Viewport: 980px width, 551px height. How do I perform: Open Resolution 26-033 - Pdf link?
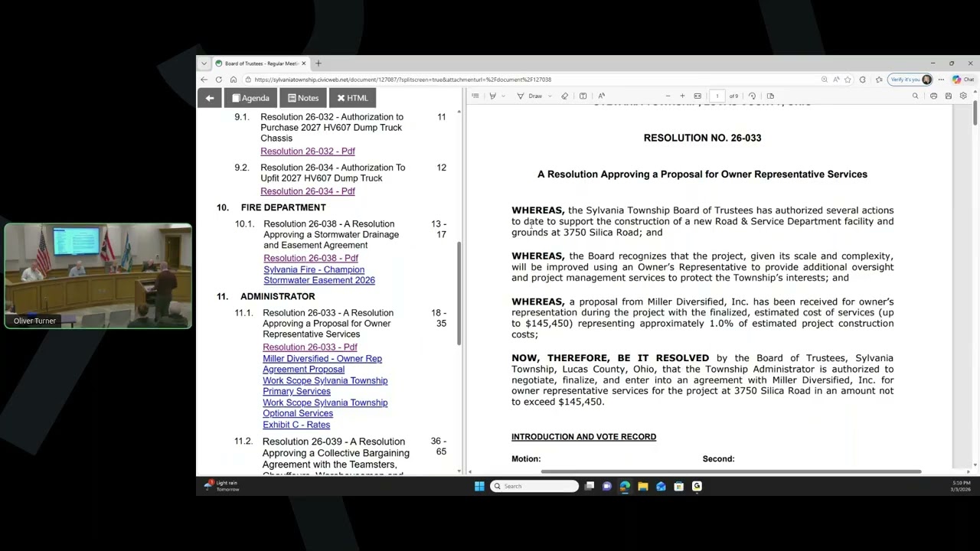click(310, 347)
